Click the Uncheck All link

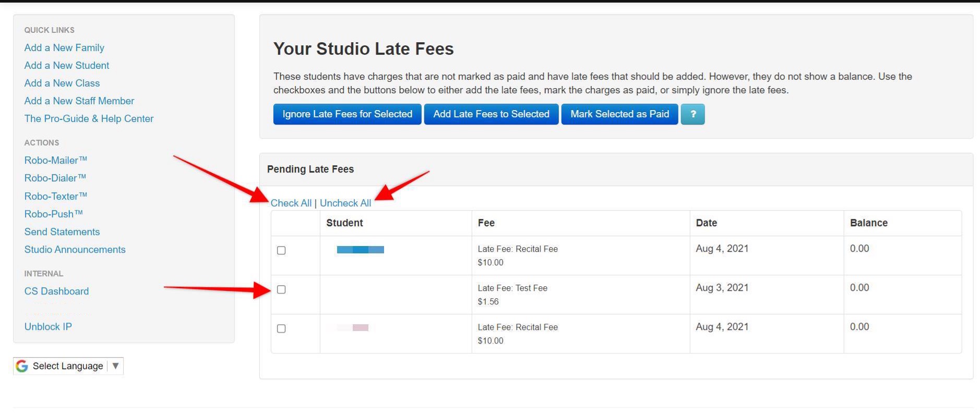[345, 203]
